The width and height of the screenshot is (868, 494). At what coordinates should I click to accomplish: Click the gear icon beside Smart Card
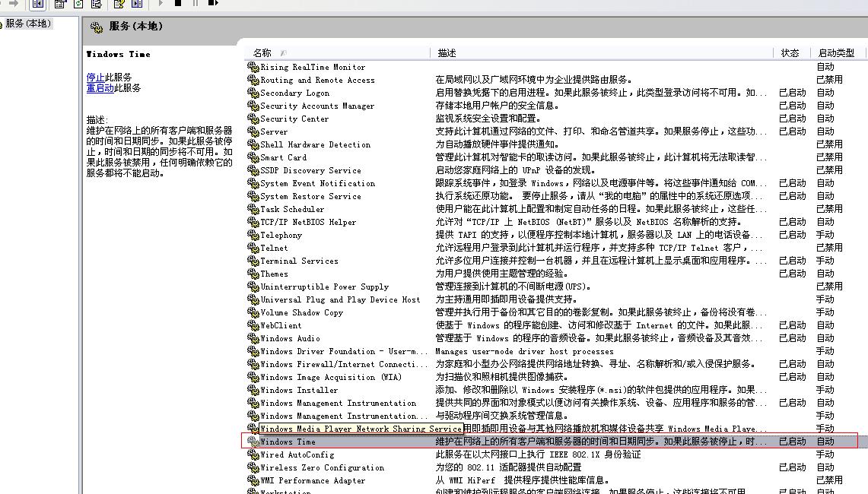[253, 157]
